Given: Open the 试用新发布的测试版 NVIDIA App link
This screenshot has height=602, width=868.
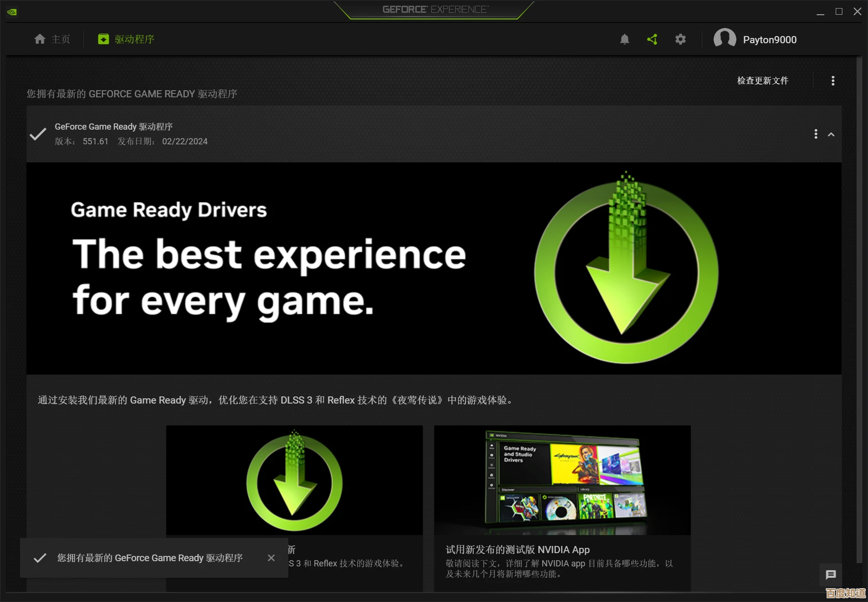Looking at the screenshot, I should coord(517,550).
